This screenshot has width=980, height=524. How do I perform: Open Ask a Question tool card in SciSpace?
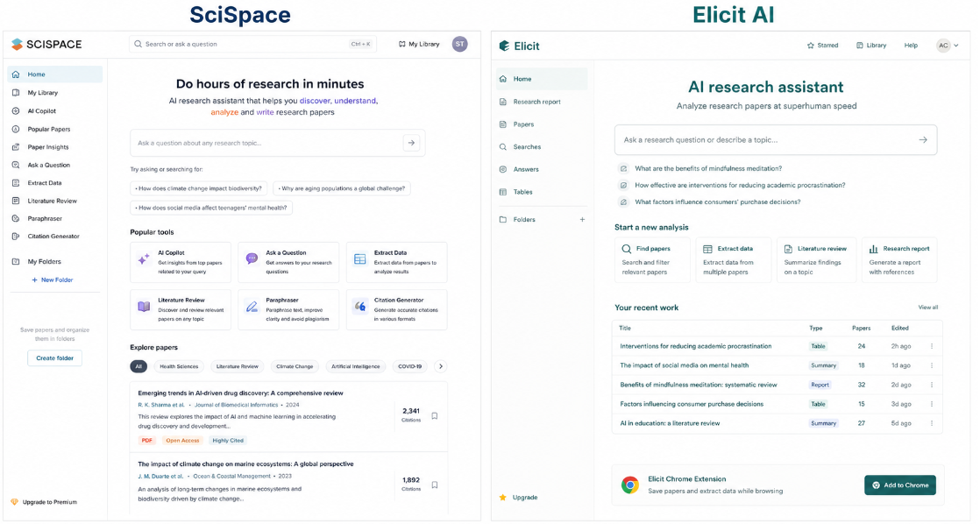288,262
